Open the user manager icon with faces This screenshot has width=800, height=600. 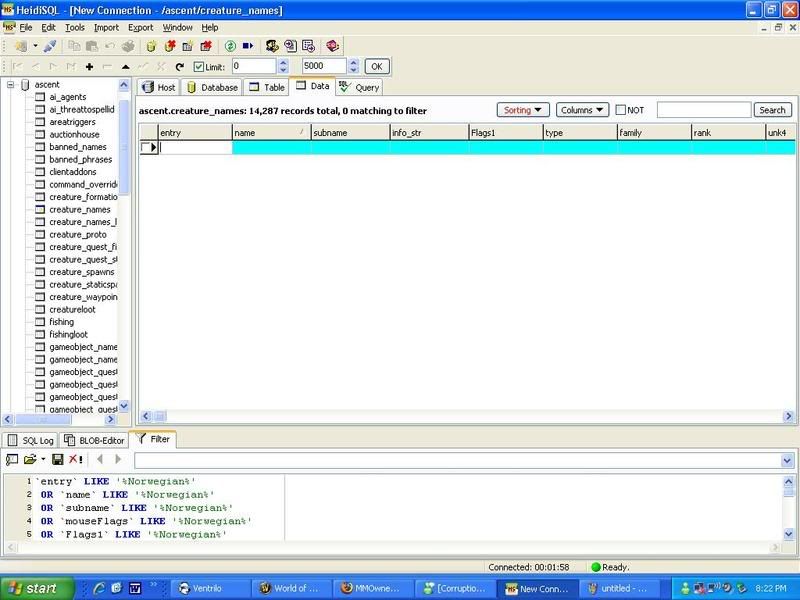(x=272, y=46)
